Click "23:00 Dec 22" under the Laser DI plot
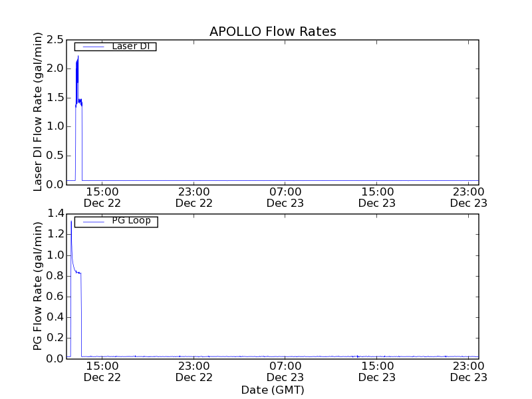Screen dimensions: 532x399 194,198
